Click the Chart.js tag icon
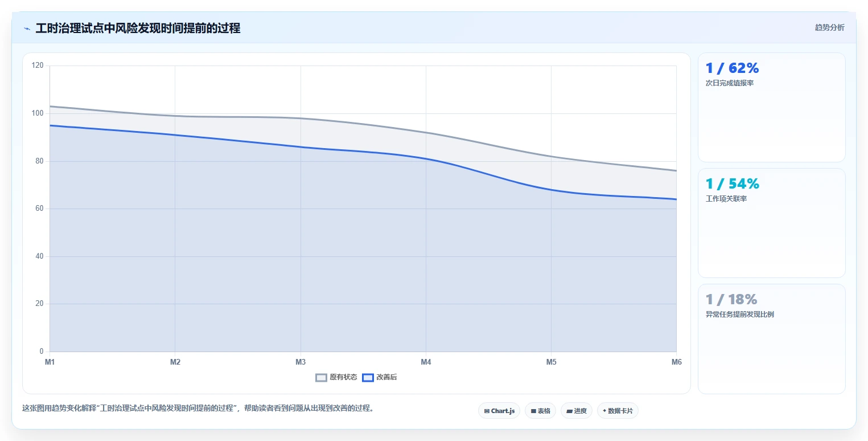This screenshot has height=441, width=868. tap(487, 411)
